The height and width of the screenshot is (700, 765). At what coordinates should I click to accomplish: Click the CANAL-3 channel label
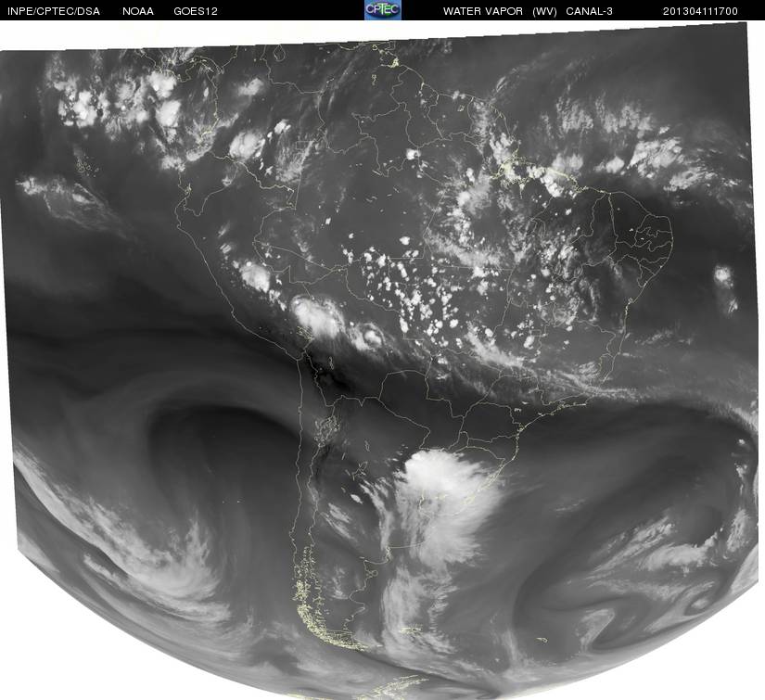(590, 11)
